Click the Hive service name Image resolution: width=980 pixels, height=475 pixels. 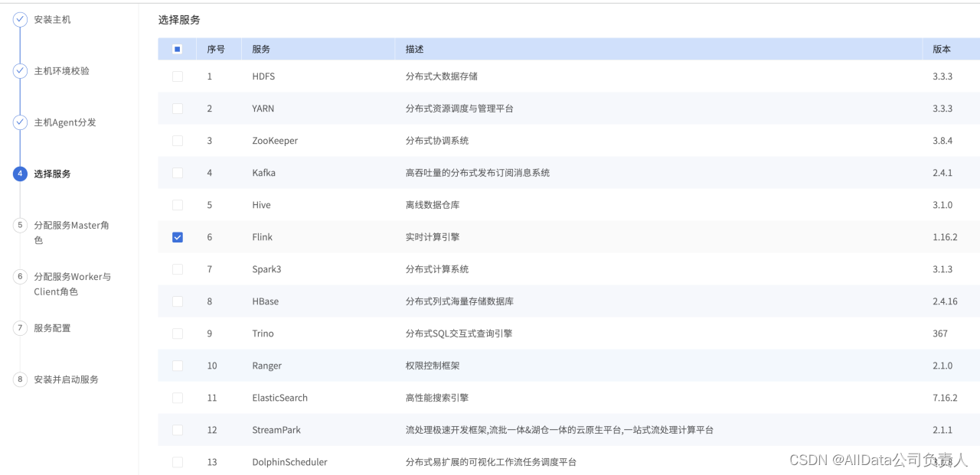pos(261,205)
